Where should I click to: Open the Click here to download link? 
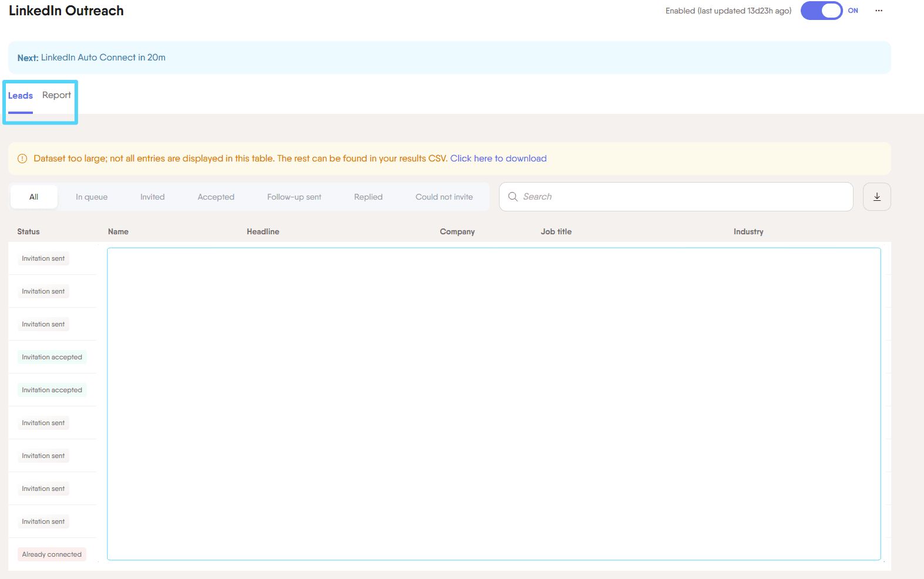pyautogui.click(x=498, y=159)
